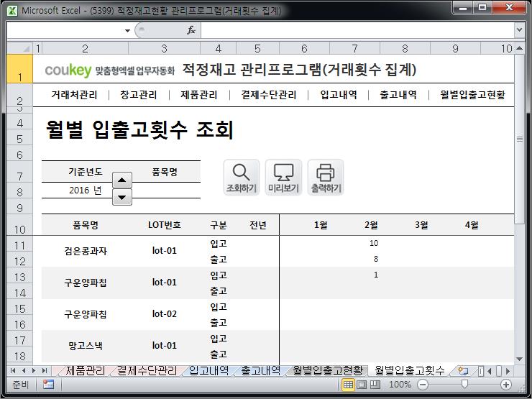Click the zoom slider handle
Screen dimensions: 532x399
coord(464,384)
